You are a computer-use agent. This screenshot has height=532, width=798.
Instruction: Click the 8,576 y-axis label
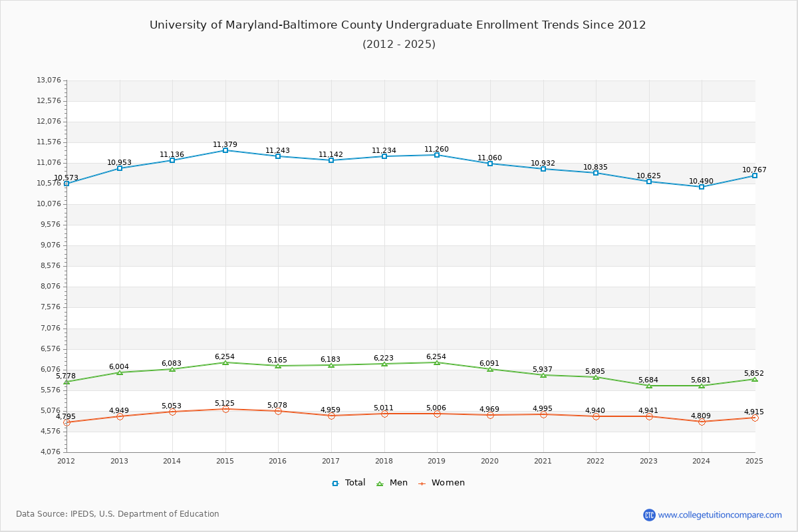[x=49, y=266]
